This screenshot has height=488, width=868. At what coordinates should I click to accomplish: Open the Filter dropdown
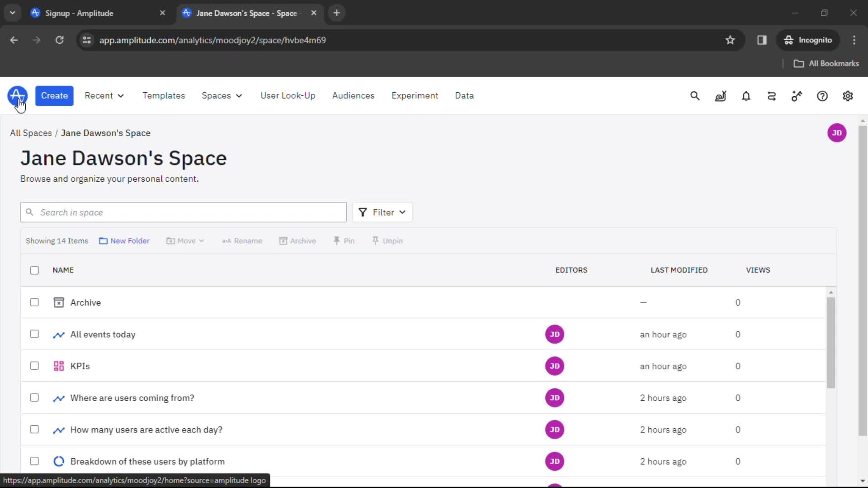click(x=382, y=212)
